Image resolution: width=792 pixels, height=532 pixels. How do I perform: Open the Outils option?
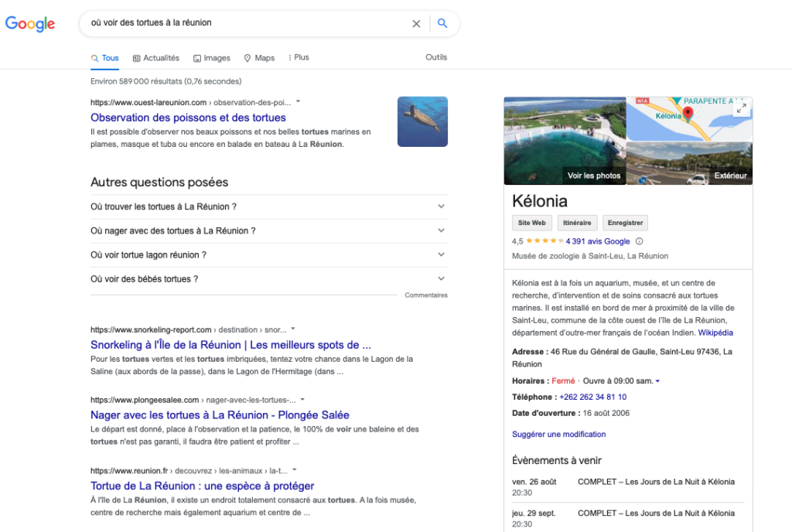click(x=436, y=57)
